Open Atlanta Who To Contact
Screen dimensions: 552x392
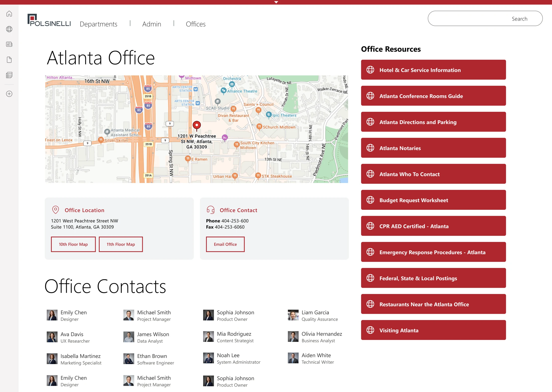click(433, 174)
